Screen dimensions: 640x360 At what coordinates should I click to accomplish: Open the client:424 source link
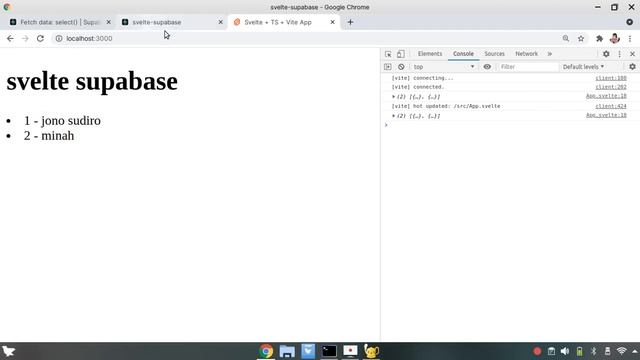pos(611,106)
